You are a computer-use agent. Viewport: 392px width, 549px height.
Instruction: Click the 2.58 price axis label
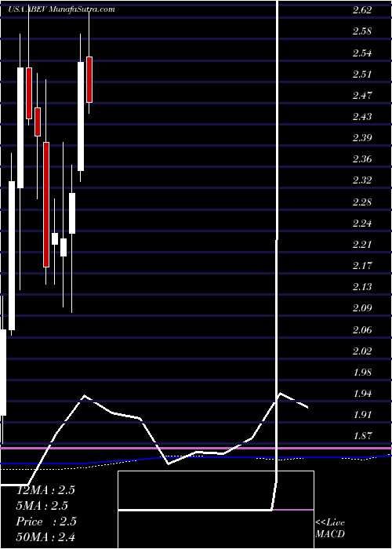362,31
